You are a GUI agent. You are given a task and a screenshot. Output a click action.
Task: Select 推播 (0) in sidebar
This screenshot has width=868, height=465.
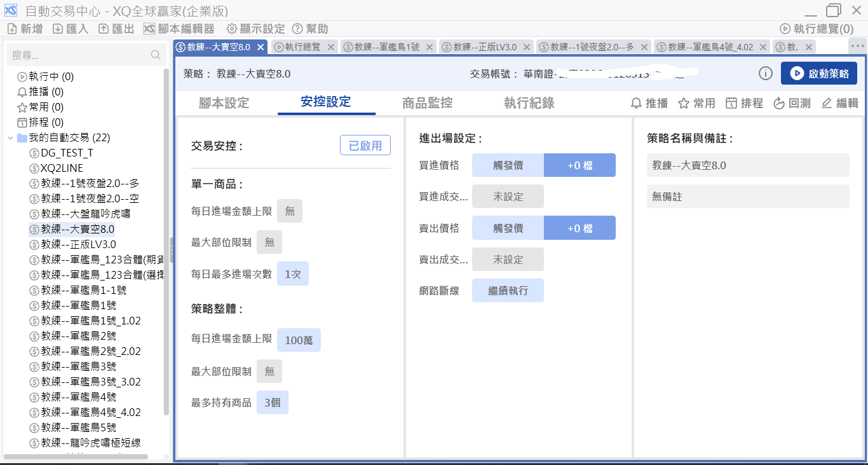pyautogui.click(x=40, y=92)
